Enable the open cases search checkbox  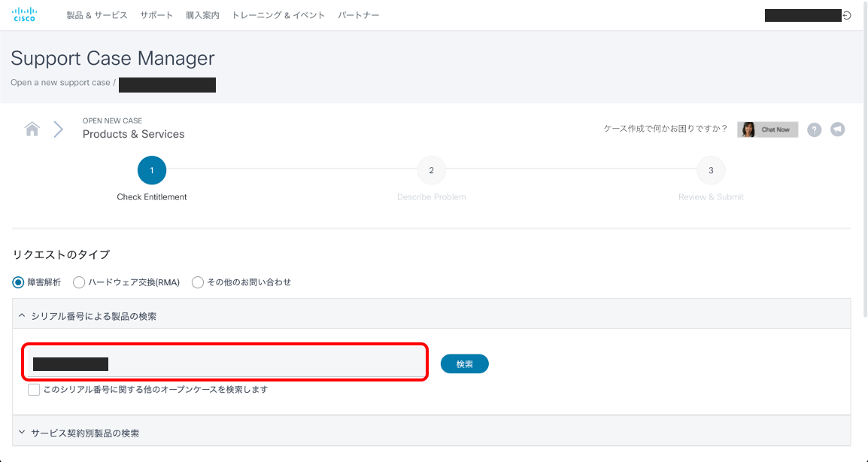click(x=34, y=389)
